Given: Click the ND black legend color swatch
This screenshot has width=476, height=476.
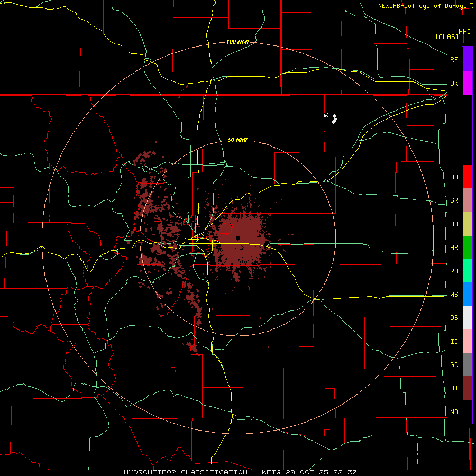Looking at the screenshot, I should tap(467, 411).
